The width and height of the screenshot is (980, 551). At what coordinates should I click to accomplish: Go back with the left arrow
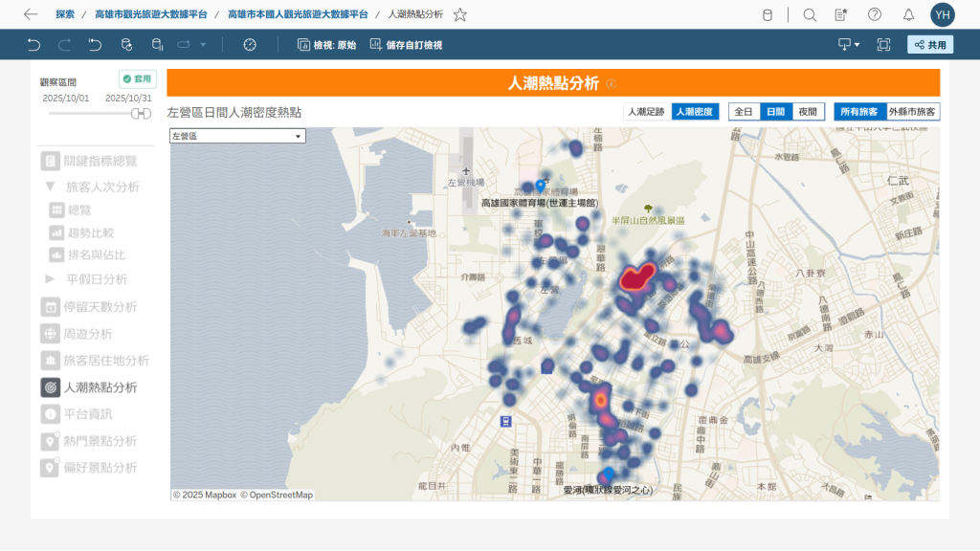pos(31,15)
